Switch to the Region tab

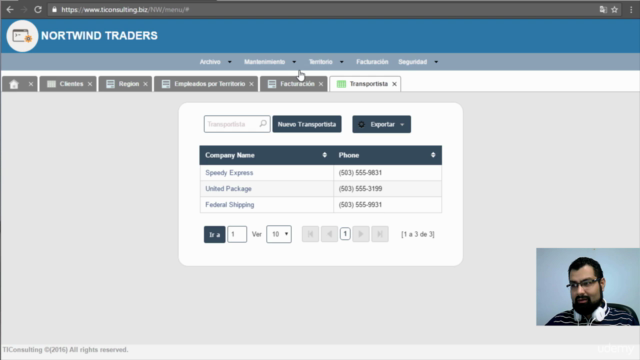click(x=125, y=84)
